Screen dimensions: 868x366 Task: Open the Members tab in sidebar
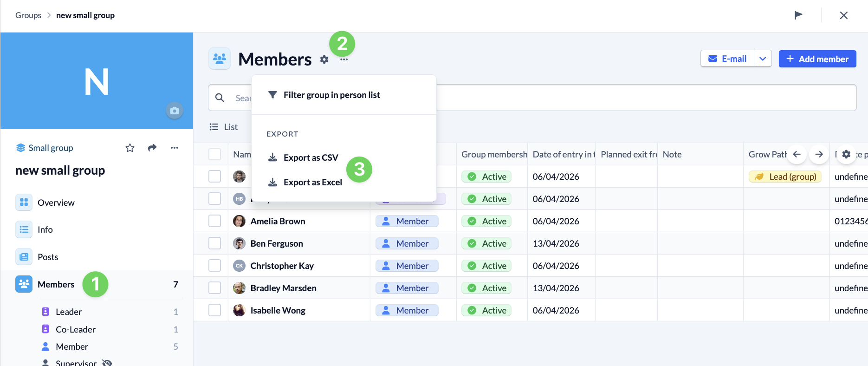[97, 284]
